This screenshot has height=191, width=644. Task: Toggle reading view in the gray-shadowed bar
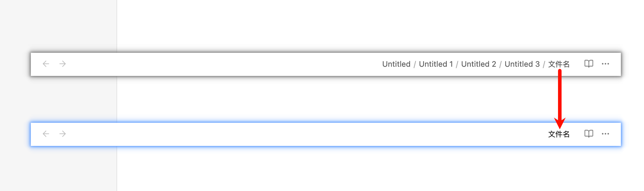(x=589, y=64)
